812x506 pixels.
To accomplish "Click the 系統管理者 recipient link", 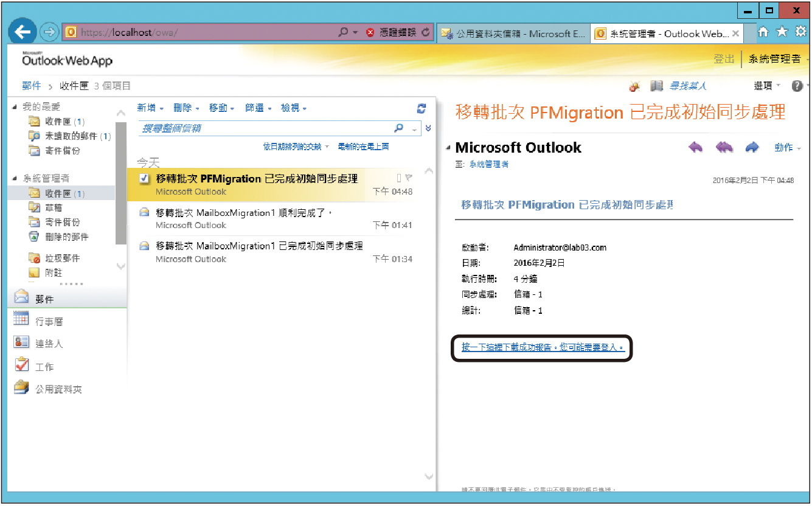I will tap(489, 164).
